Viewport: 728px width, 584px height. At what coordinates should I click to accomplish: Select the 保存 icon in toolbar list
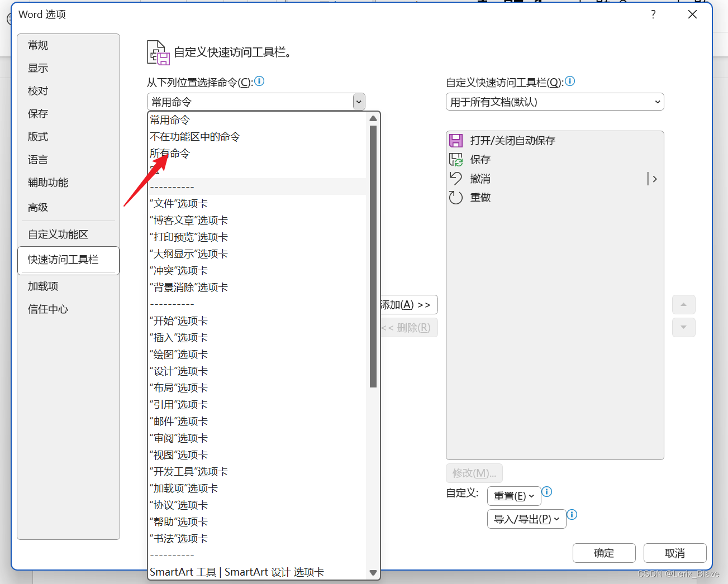point(456,160)
